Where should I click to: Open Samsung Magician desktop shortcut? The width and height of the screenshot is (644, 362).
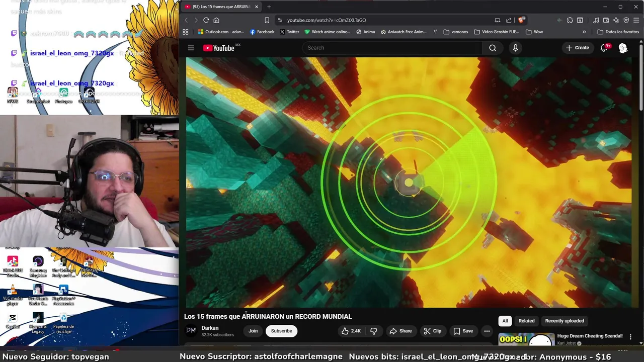(x=38, y=267)
